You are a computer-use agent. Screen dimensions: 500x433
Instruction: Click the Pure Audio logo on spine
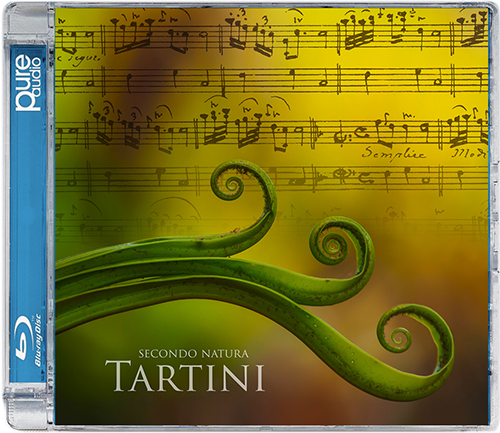(28, 83)
